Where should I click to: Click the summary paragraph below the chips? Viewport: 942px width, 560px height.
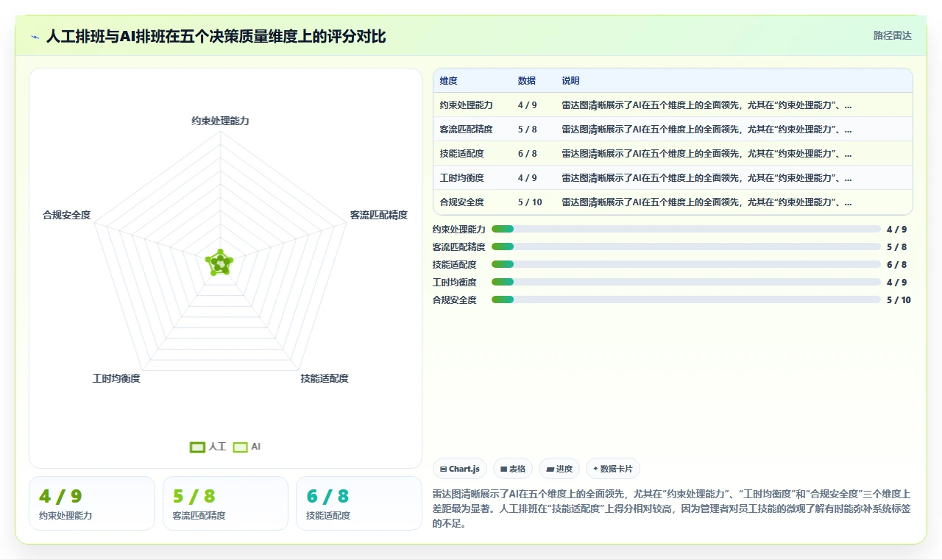coord(672,509)
